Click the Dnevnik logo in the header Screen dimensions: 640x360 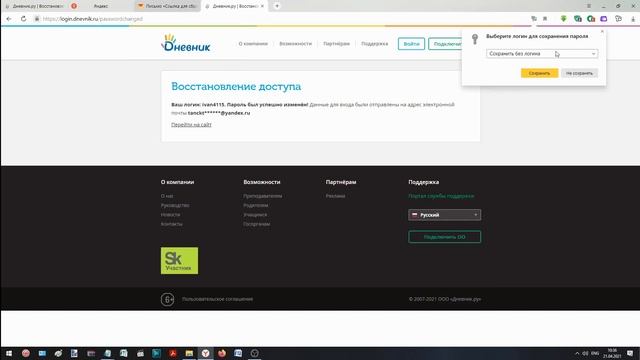[x=186, y=43]
